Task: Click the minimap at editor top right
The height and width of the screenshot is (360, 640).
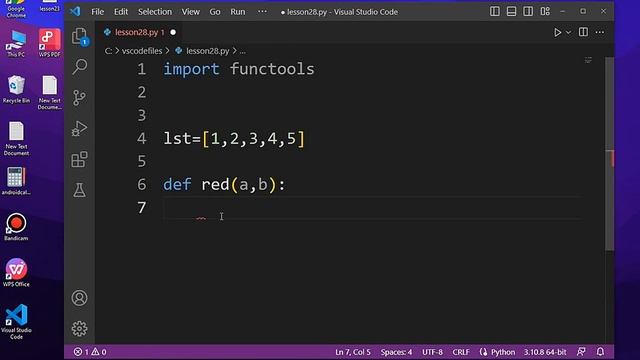Action: (x=588, y=60)
